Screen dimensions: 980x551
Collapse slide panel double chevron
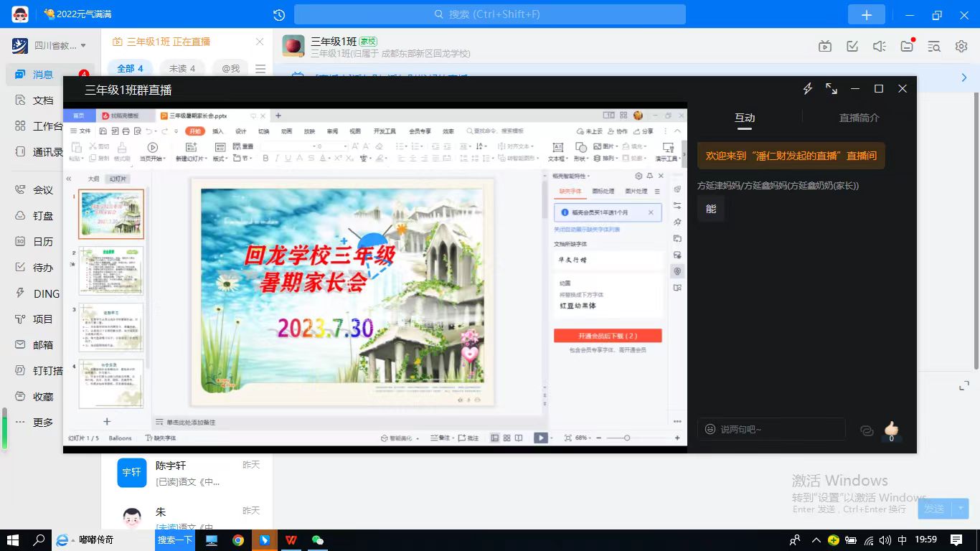pyautogui.click(x=69, y=179)
